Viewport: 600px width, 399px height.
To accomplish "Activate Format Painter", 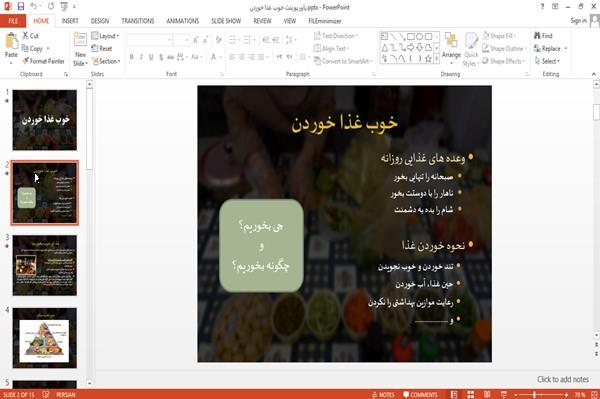I will coord(43,61).
